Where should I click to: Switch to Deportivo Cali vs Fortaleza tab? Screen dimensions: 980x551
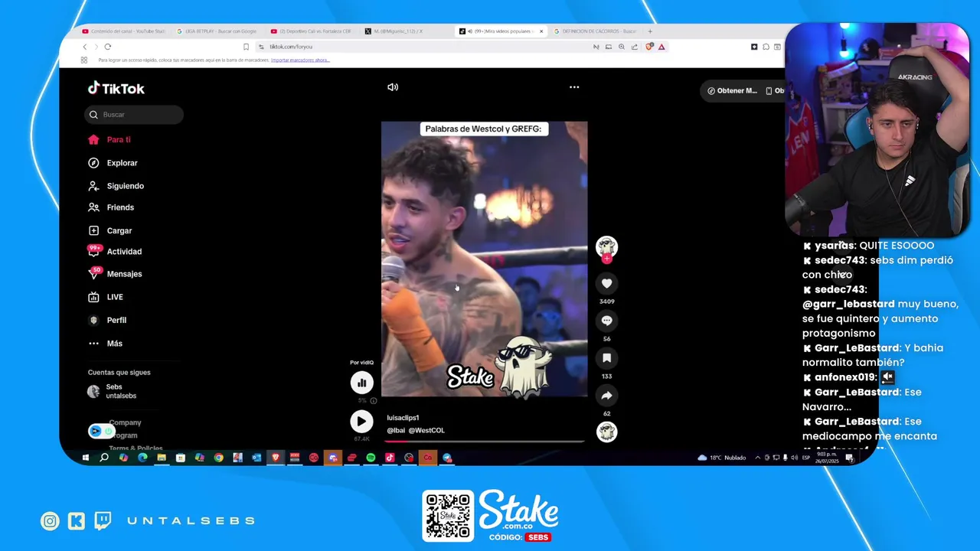pos(311,31)
